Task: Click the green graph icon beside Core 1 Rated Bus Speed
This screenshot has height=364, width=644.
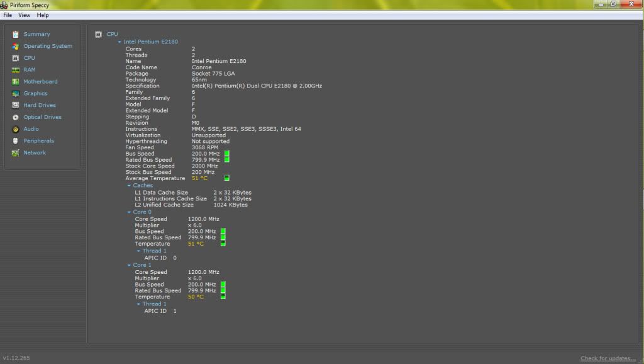Action: (x=223, y=290)
